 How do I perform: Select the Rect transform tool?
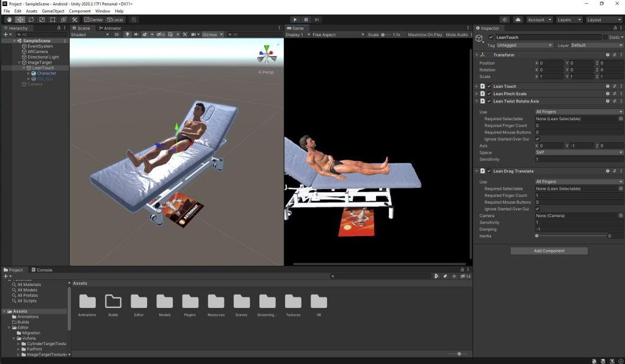pyautogui.click(x=53, y=20)
